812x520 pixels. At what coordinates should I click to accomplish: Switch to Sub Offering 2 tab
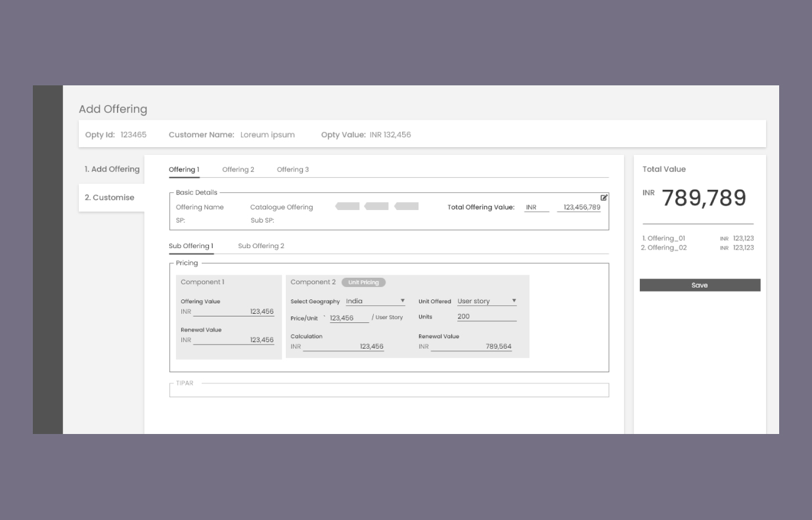[x=261, y=246]
